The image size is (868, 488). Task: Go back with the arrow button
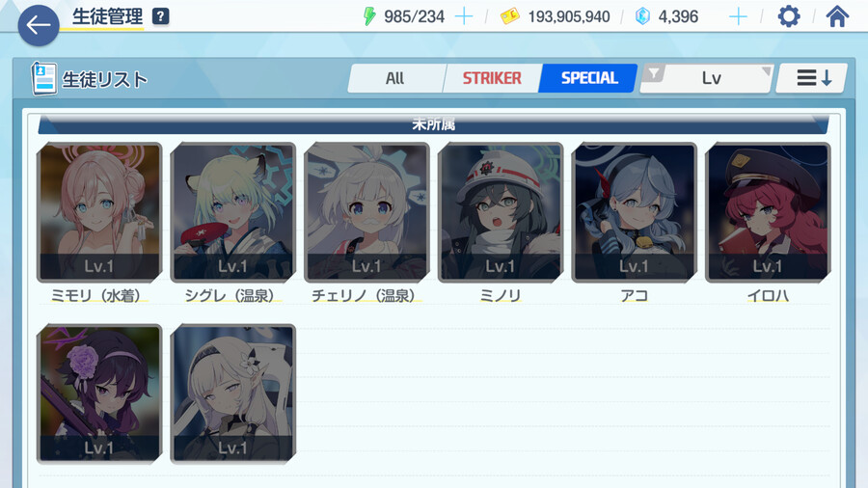[x=39, y=25]
